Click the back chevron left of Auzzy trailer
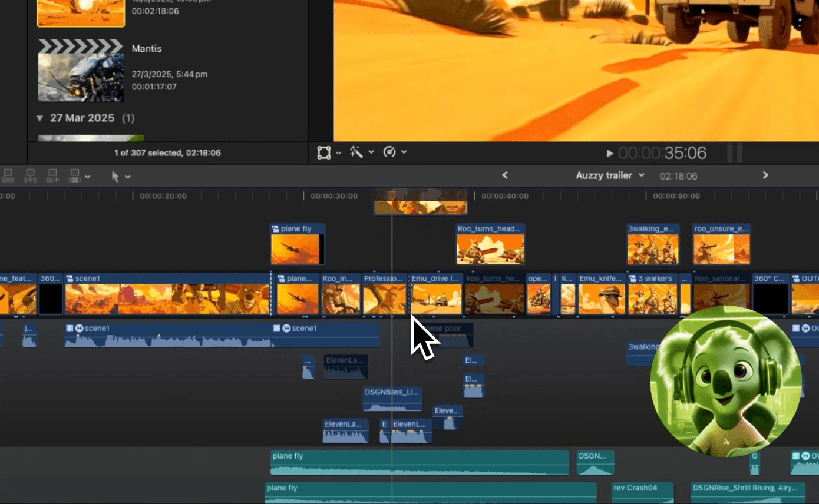 [x=505, y=175]
